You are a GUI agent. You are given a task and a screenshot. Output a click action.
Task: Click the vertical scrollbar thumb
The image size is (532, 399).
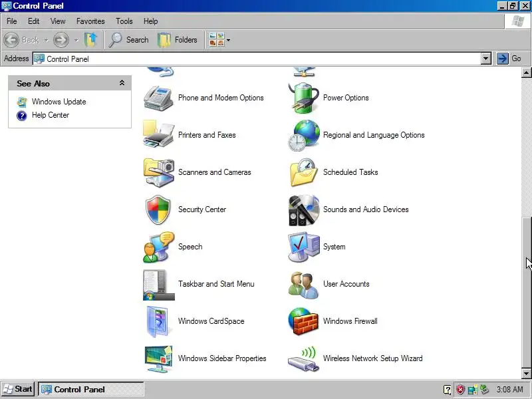click(526, 292)
